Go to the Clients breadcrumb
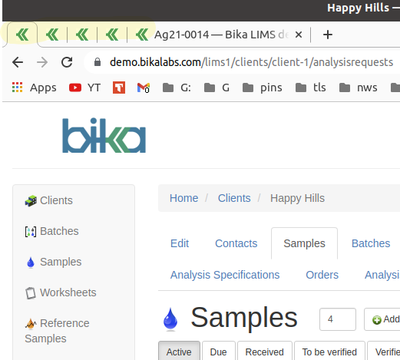Viewport: 400px width, 360px height. (234, 198)
